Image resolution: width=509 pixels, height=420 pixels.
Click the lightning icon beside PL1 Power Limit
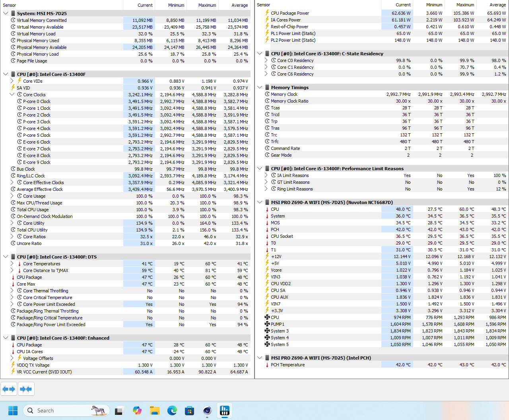(x=267, y=33)
